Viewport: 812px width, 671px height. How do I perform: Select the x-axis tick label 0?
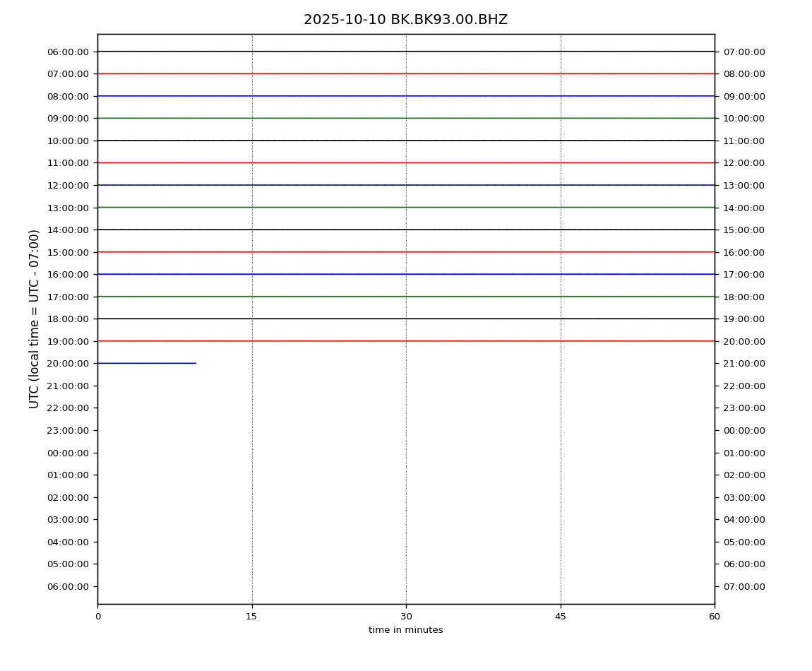[x=97, y=617]
